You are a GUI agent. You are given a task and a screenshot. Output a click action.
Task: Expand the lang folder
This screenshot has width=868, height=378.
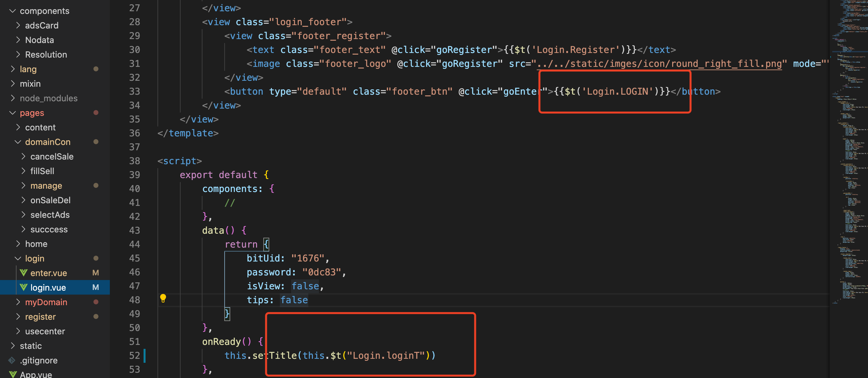[x=13, y=69]
